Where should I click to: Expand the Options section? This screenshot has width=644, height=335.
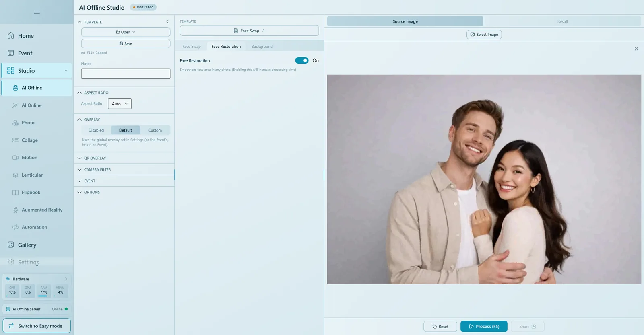click(x=124, y=192)
